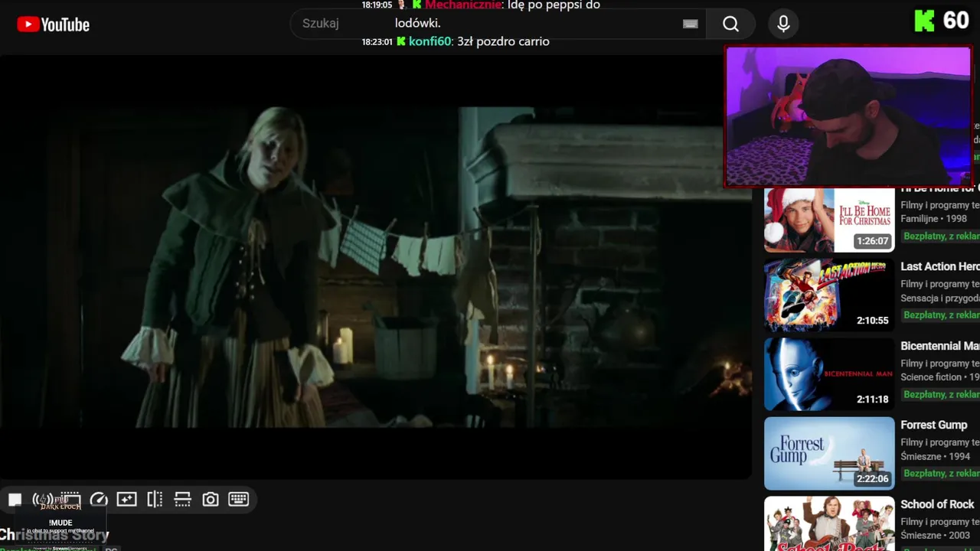This screenshot has height=551, width=980.
Task: Flip the video horizontally
Action: (155, 500)
